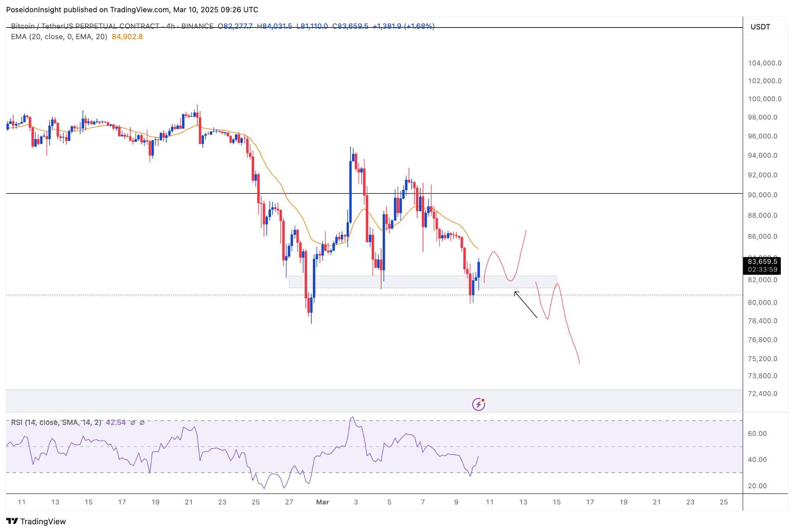Click the 60.00 RSI axis label
This screenshot has height=532, width=794.
click(757, 434)
